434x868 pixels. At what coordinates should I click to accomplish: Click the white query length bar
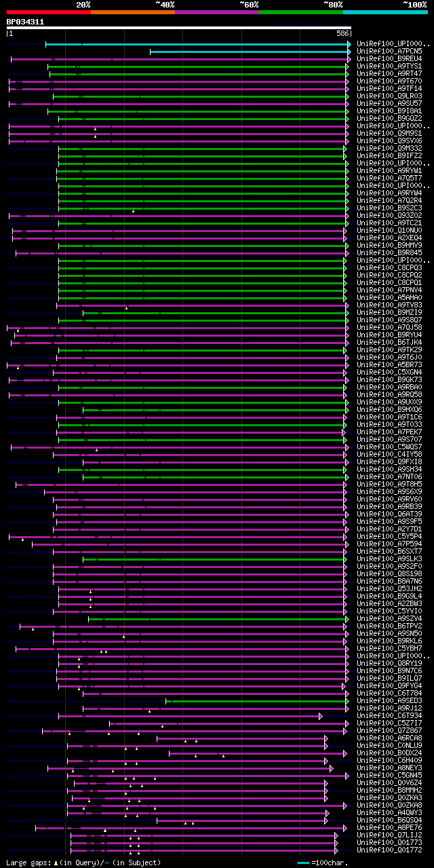pos(179,28)
